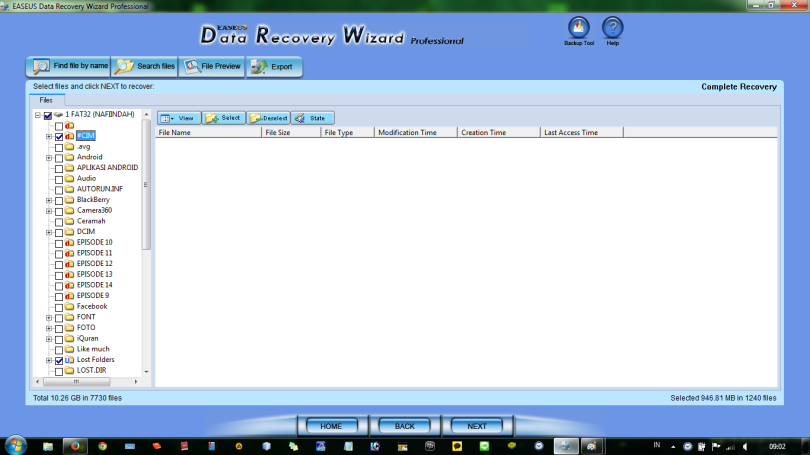This screenshot has height=455, width=810.
Task: Open the Help icon
Action: pyautogui.click(x=613, y=31)
